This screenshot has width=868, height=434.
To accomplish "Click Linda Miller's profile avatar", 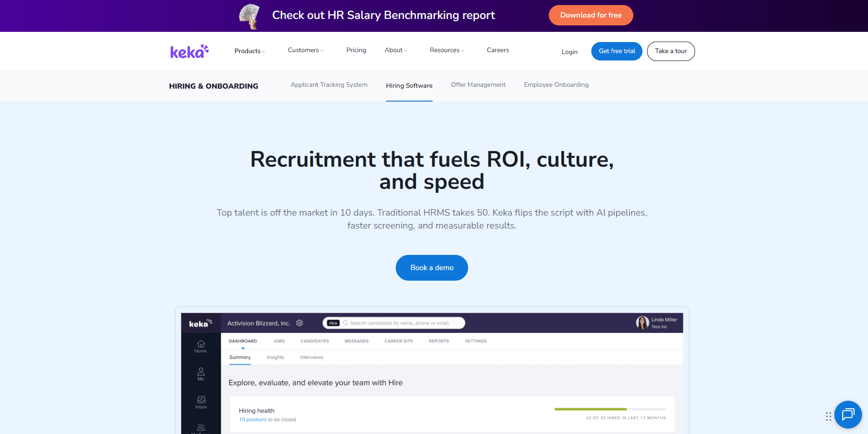I will (642, 323).
